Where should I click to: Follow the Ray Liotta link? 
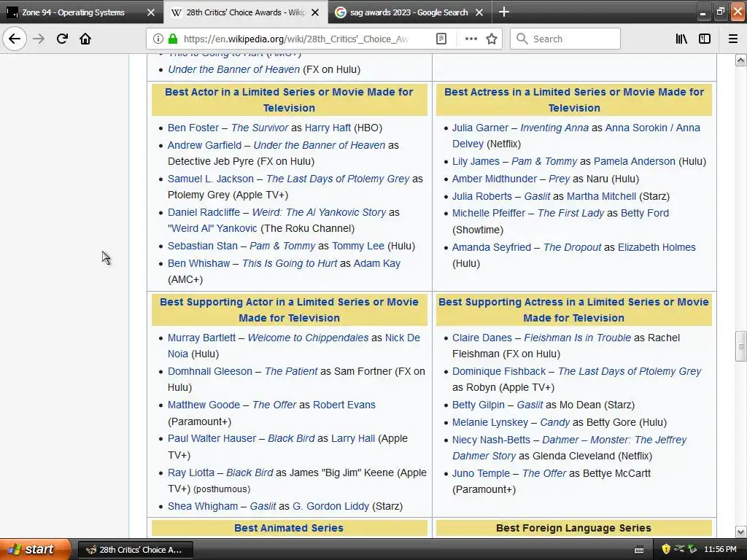coord(190,472)
